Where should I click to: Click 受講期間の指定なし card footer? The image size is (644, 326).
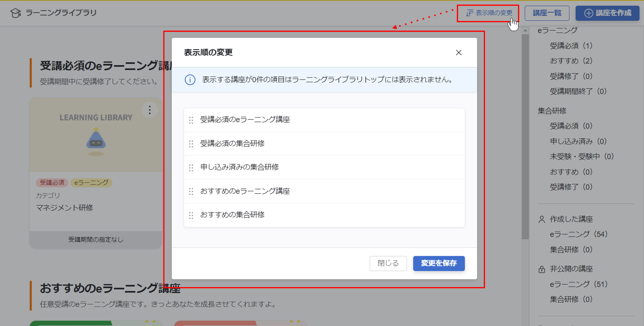click(96, 240)
